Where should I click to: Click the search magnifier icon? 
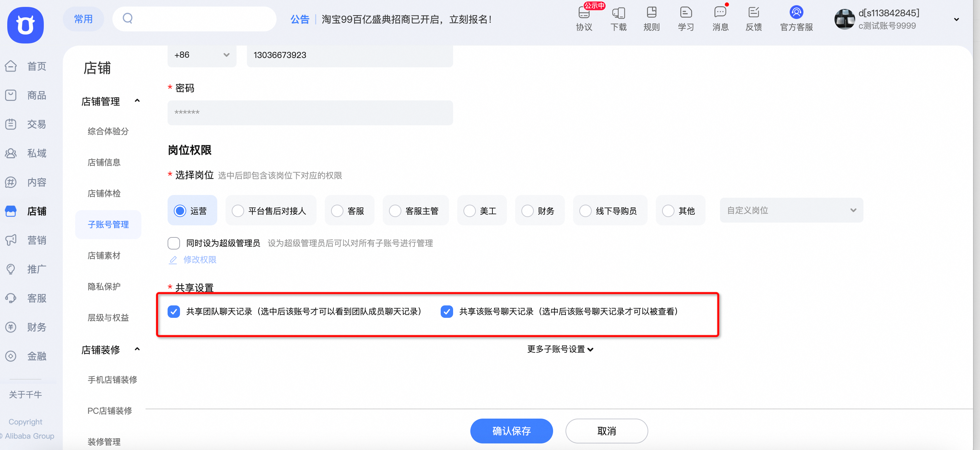pyautogui.click(x=128, y=18)
